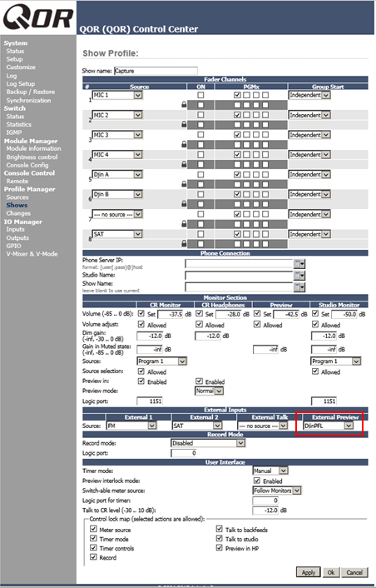Open Studio Name picker icon
The image size is (376, 588).
[299, 276]
